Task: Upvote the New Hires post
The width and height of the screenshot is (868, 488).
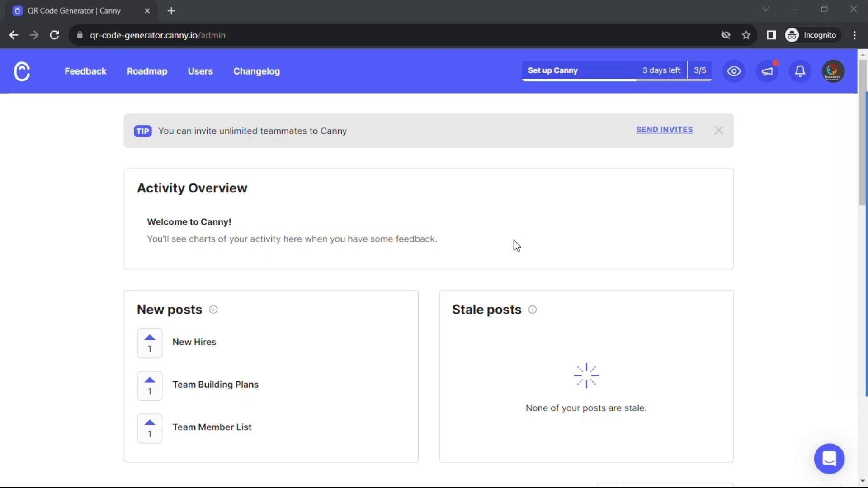Action: point(150,343)
